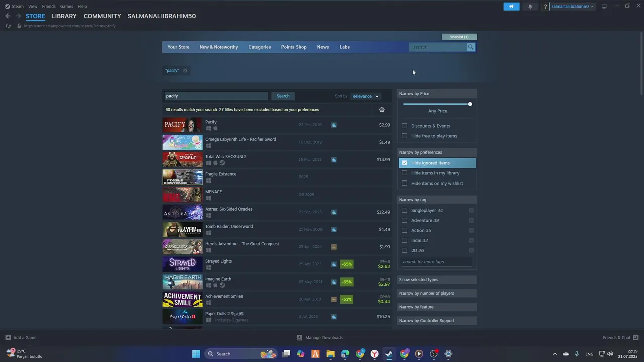644x362 pixels.
Task: Click the Achievement Smiles review icon
Action: click(x=334, y=299)
